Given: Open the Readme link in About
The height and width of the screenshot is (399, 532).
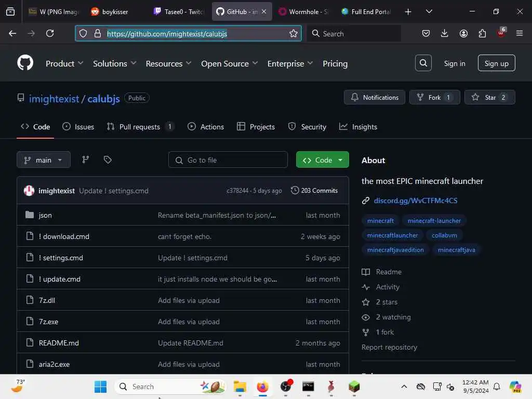Looking at the screenshot, I should [x=389, y=272].
